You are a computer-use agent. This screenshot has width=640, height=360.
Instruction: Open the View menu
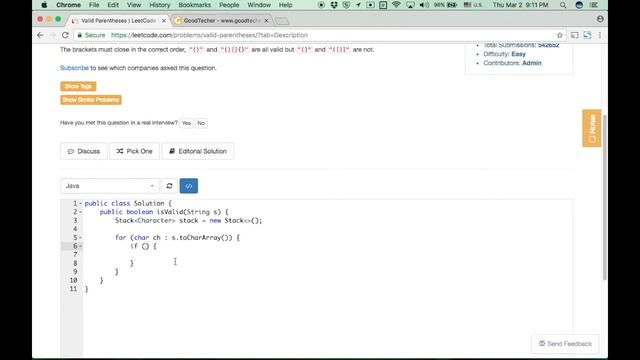133,5
